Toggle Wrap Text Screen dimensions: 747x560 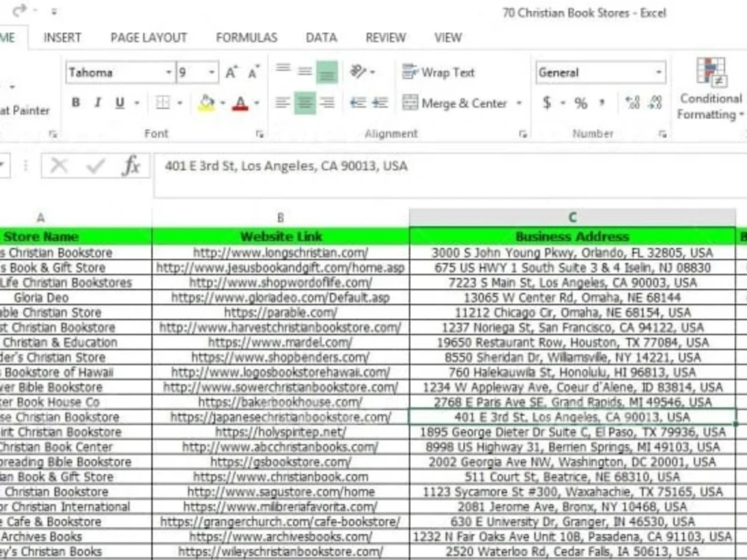(438, 72)
